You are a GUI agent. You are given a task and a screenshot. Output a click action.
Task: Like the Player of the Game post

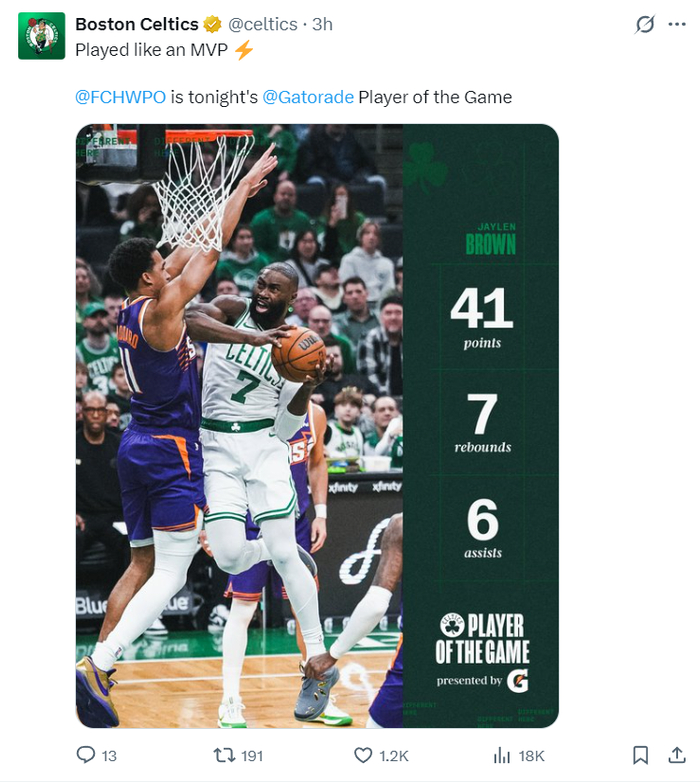click(x=364, y=755)
